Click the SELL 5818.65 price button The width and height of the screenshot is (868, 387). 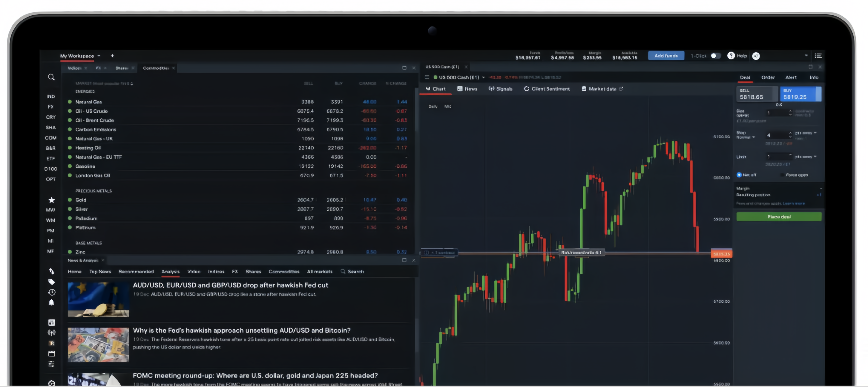click(757, 94)
